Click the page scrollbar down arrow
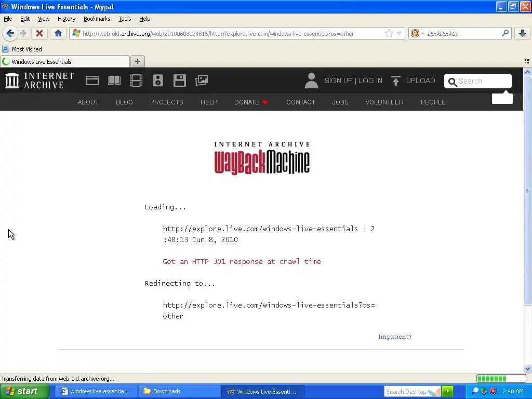The image size is (532, 399). [527, 368]
